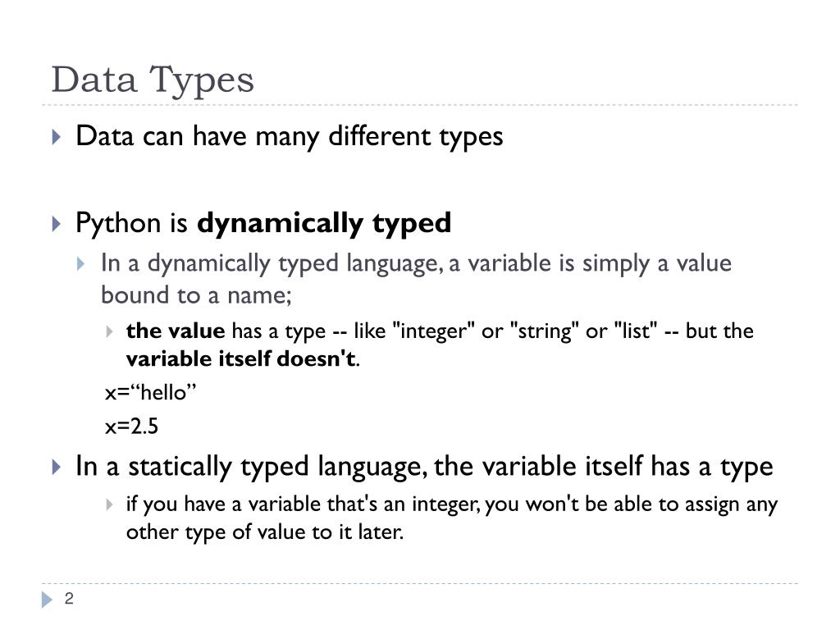Click the bold words "the value"
The height and width of the screenshot is (630, 840).
(x=176, y=331)
